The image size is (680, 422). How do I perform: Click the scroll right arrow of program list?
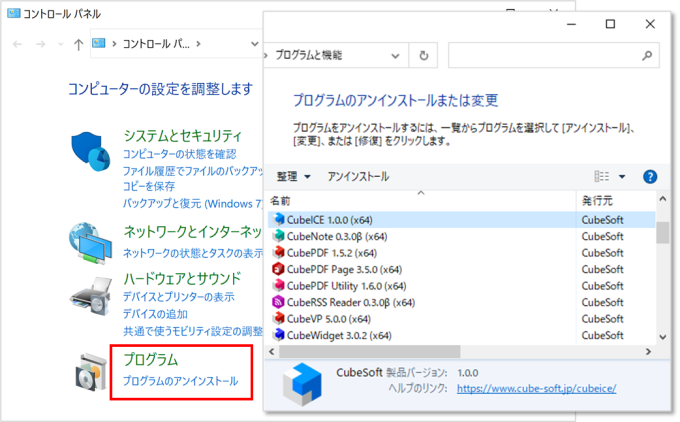648,352
